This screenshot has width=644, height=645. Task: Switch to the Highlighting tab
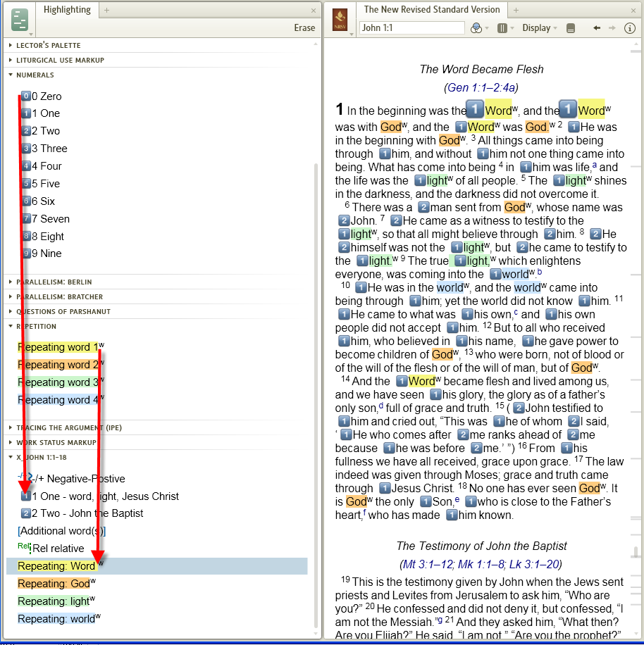tap(67, 10)
